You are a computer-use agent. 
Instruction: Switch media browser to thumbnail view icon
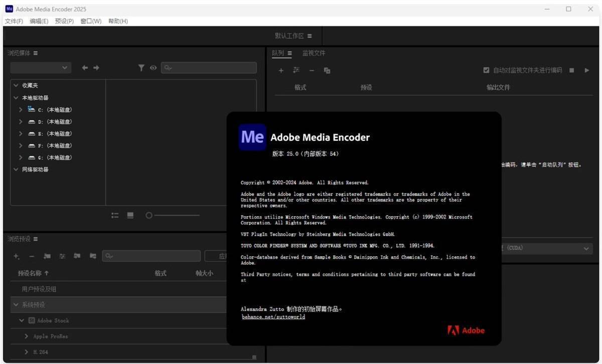[130, 215]
